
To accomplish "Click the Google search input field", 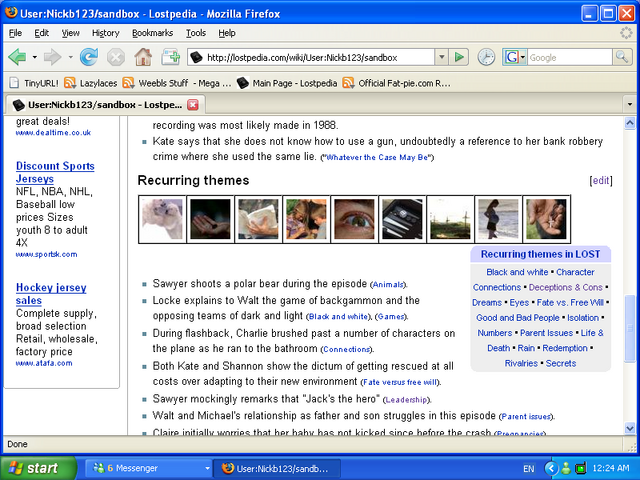I will 570,57.
